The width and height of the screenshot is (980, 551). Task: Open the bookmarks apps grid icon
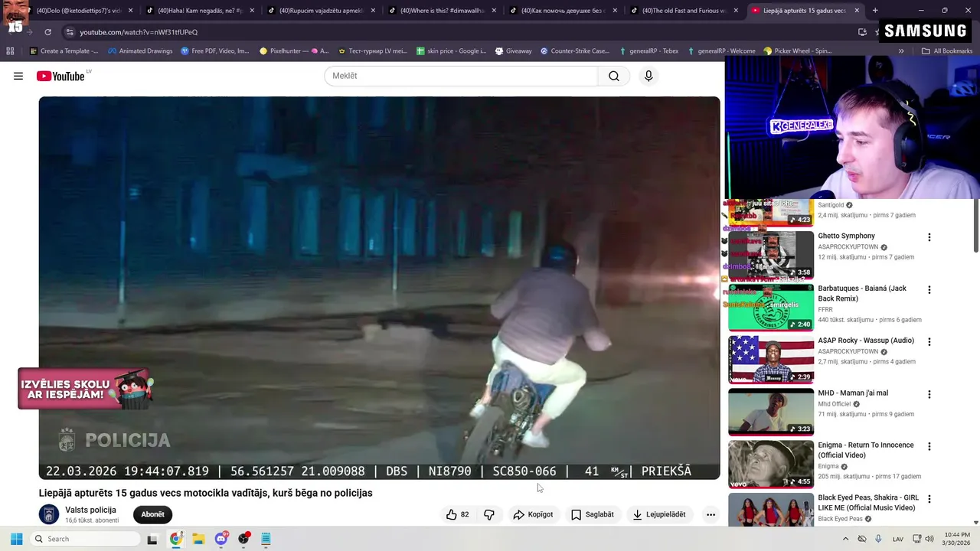pos(10,51)
